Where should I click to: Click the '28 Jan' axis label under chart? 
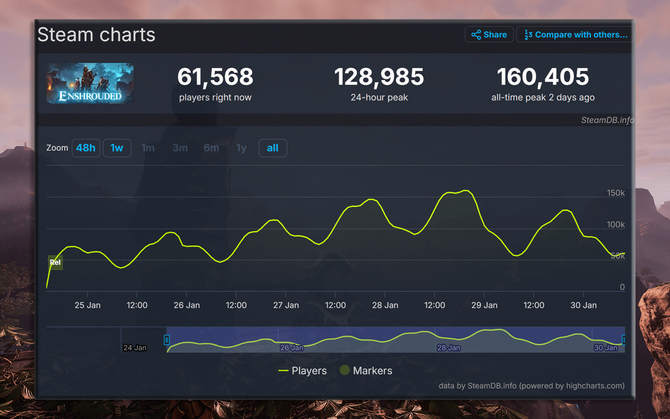385,305
